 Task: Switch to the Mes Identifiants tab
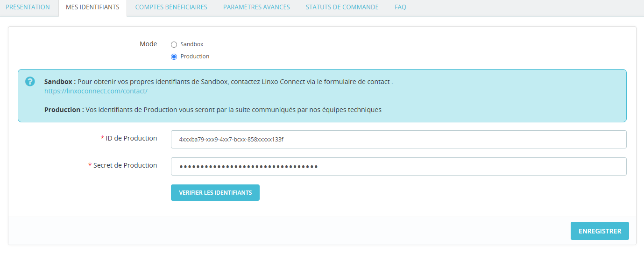(x=92, y=7)
